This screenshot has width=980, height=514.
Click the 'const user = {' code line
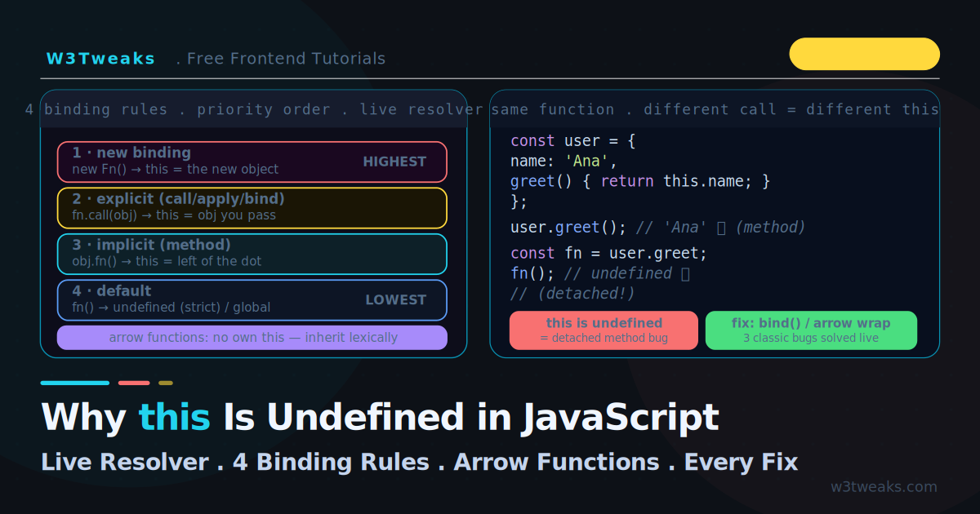pos(572,141)
